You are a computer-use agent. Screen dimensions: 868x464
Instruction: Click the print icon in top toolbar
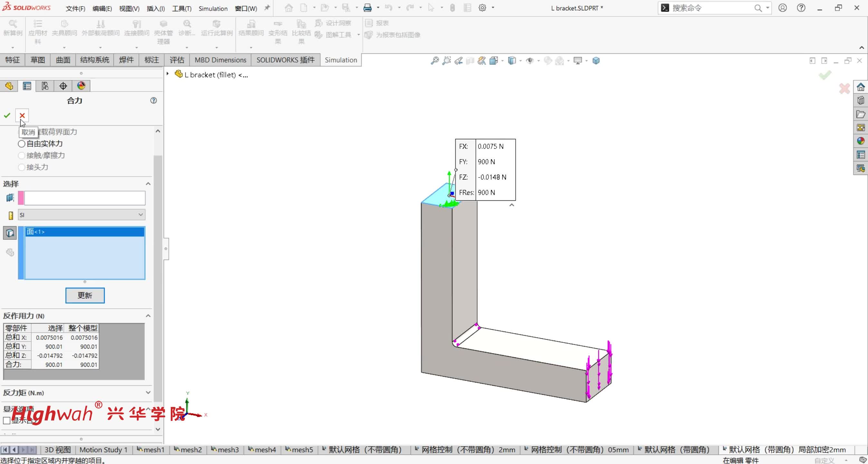click(x=367, y=8)
